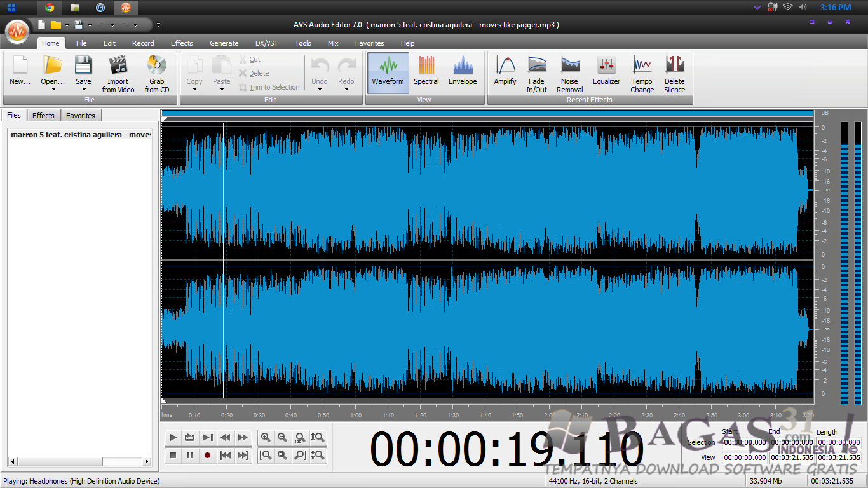
Task: Open the dropdown next to the quick access folder icon
Action: tap(67, 25)
